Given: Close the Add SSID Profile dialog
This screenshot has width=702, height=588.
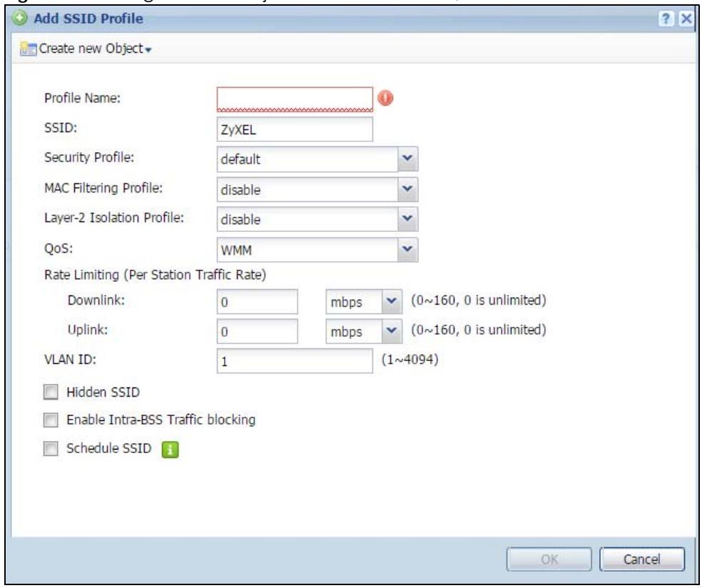Looking at the screenshot, I should 686,19.
